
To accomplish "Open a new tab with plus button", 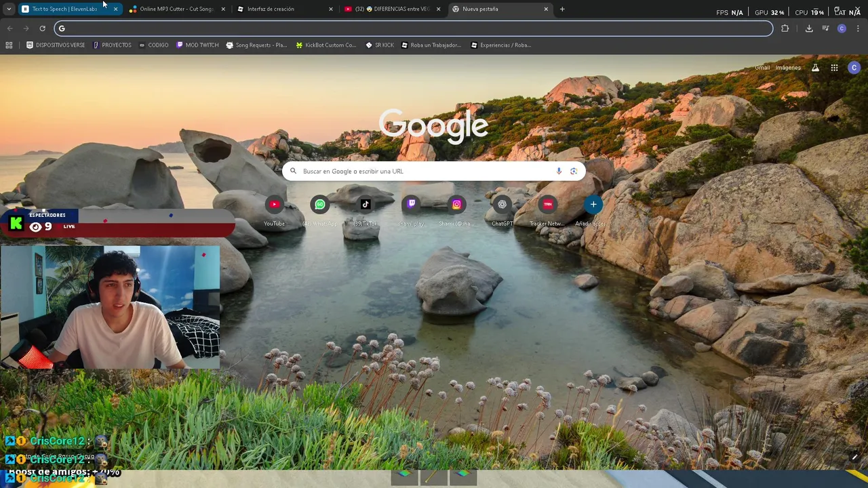I will pos(562,9).
